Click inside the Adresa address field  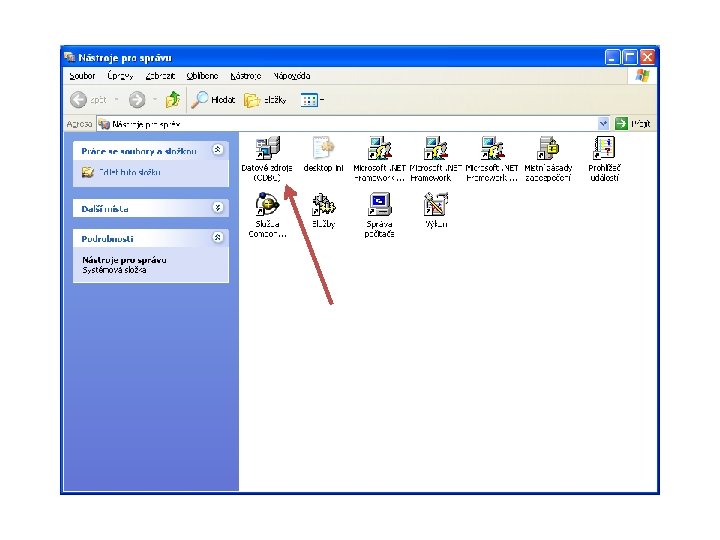pyautogui.click(x=354, y=124)
